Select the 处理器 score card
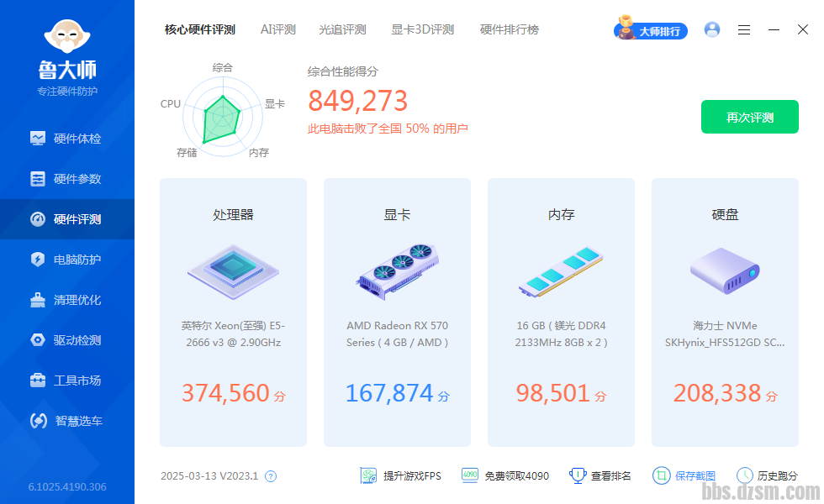This screenshot has height=504, width=824. tap(233, 312)
